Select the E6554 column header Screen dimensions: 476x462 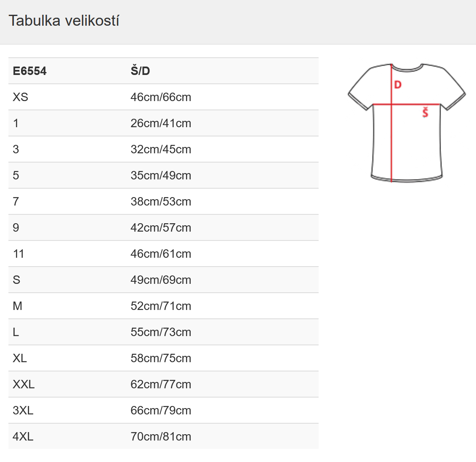(x=29, y=71)
